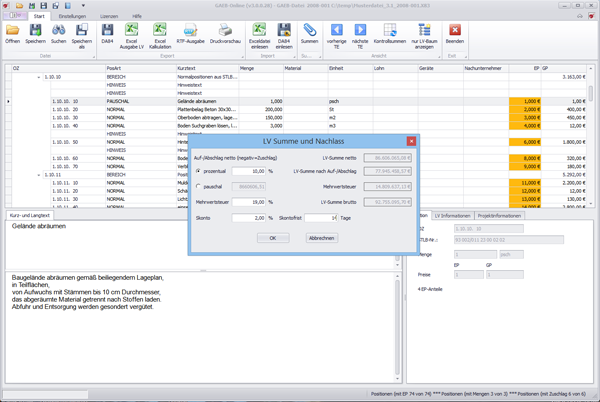Open the Hilfe ribbon tab
Image resolution: width=600 pixels, height=402 pixels.
(x=137, y=16)
